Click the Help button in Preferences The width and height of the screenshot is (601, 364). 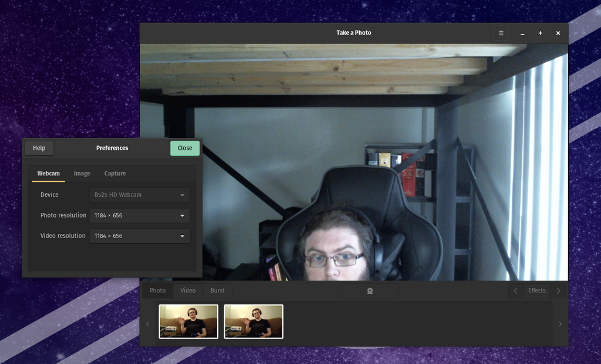point(39,148)
